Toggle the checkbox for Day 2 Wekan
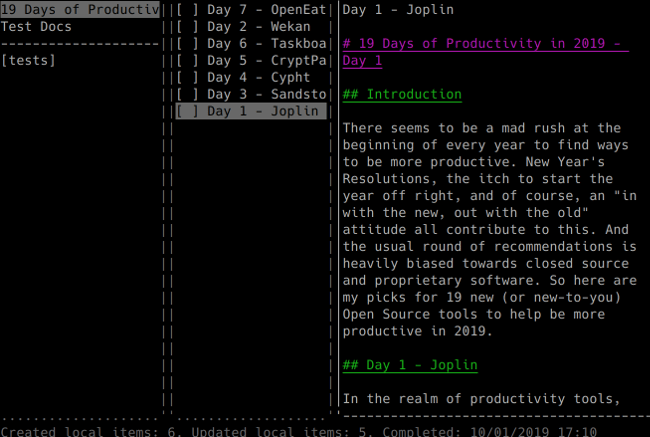Screen dimensions: 650x437 click(187, 27)
